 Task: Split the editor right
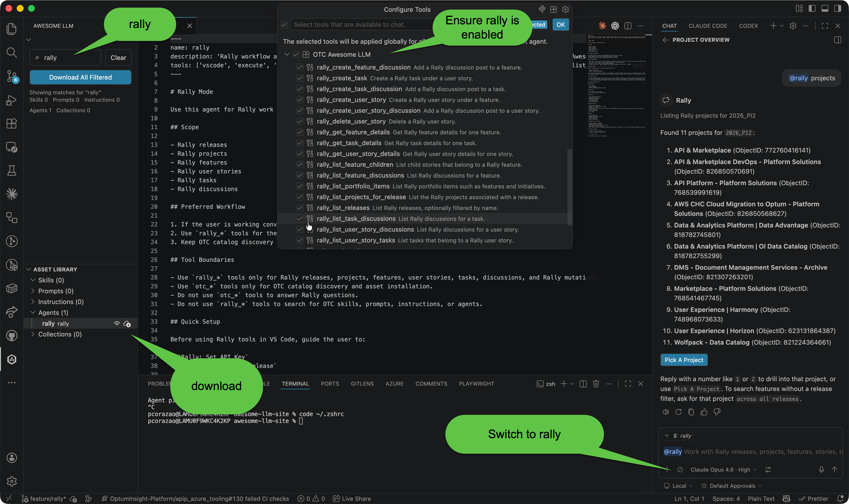(x=628, y=26)
